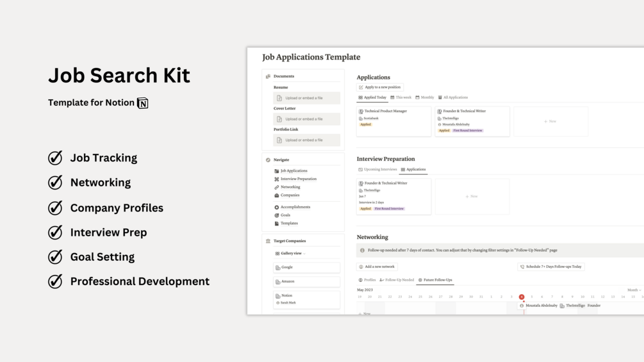644x362 pixels.
Task: Switch to All Applications tab
Action: pyautogui.click(x=452, y=97)
